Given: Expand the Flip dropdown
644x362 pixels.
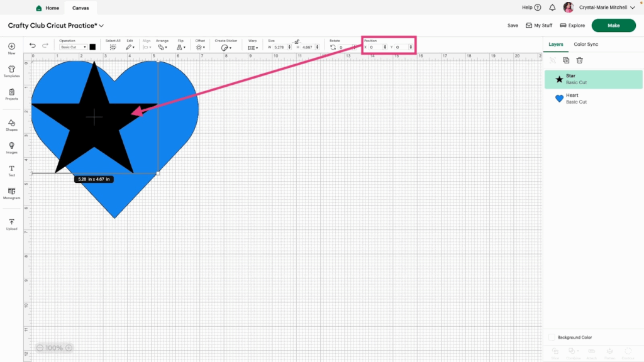Looking at the screenshot, I should [x=181, y=47].
